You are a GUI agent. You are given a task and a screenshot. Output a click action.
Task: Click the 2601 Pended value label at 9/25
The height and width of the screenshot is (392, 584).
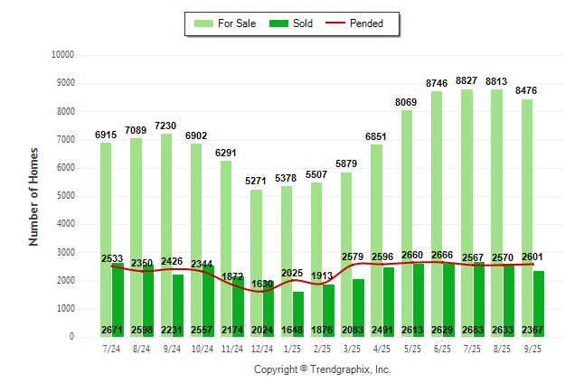533,257
